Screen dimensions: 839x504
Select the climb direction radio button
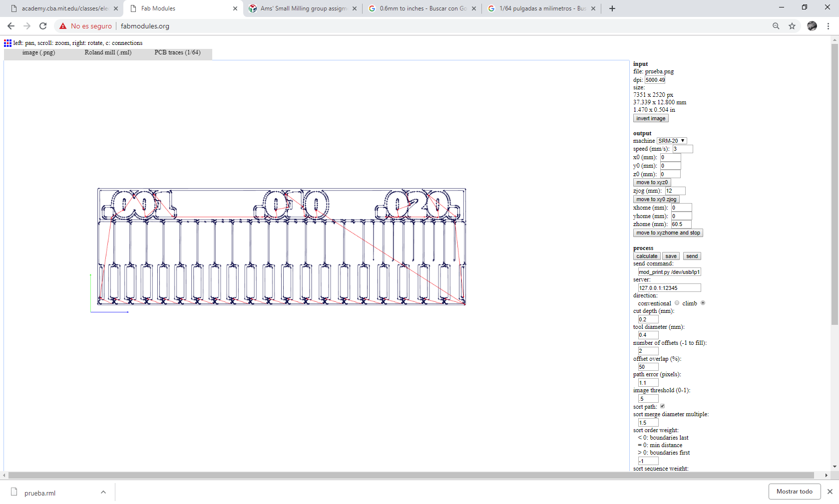click(x=703, y=303)
